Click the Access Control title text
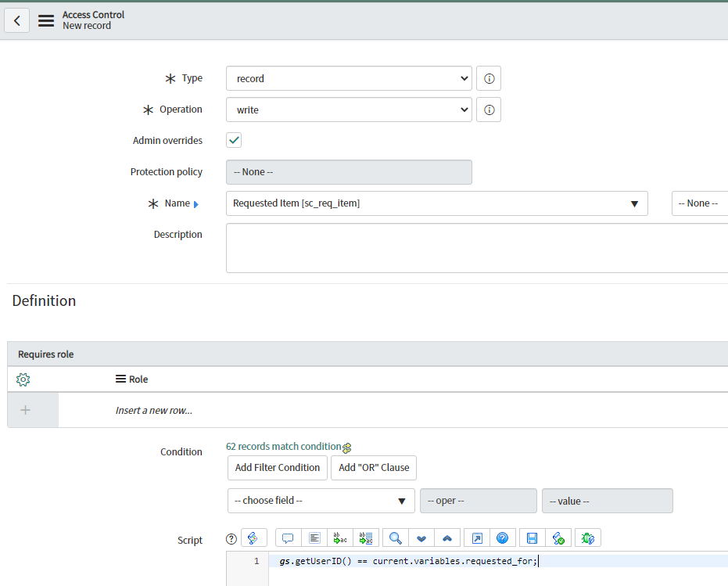The height and width of the screenshot is (586, 728). click(x=93, y=15)
